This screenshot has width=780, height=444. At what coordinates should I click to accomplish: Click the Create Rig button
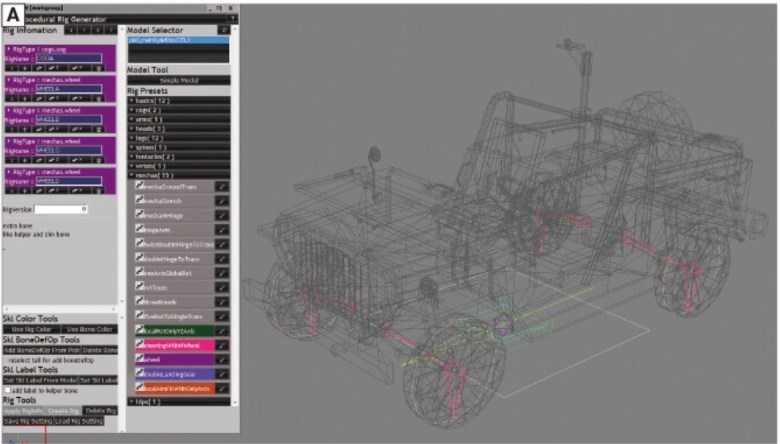[x=64, y=411]
